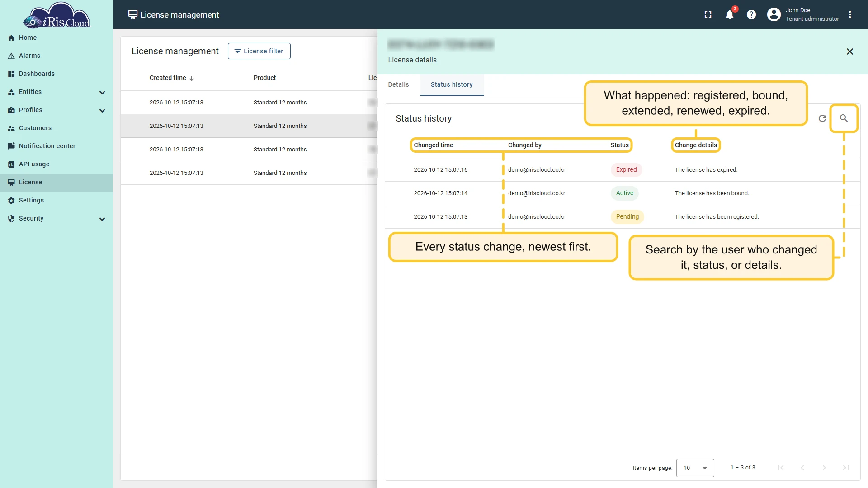Screen dimensions: 868x488
Task: Open the three-dot more menu
Action: [850, 14]
